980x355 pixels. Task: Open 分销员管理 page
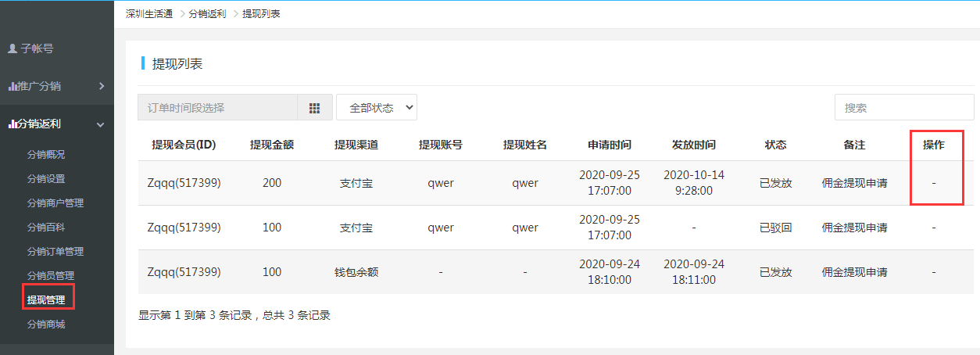pos(51,275)
